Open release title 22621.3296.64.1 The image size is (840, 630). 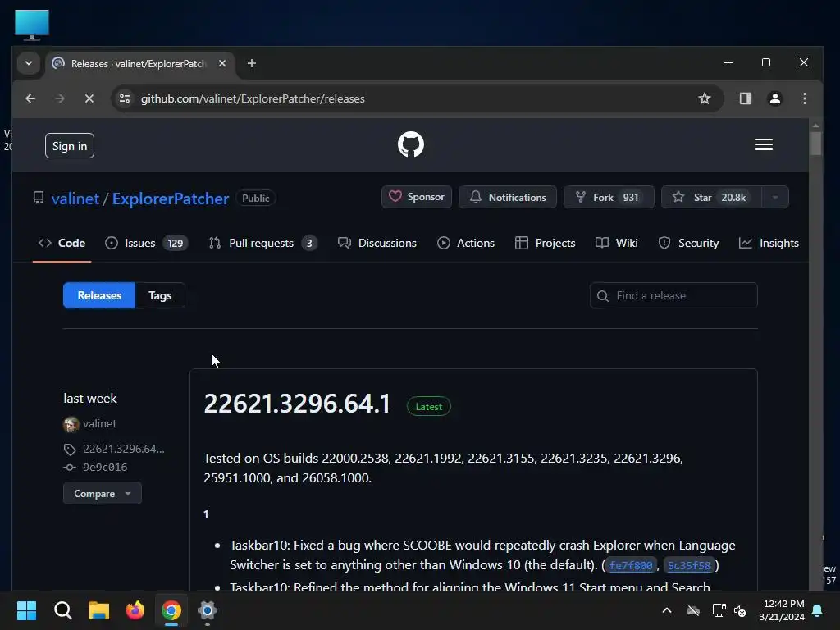click(297, 404)
